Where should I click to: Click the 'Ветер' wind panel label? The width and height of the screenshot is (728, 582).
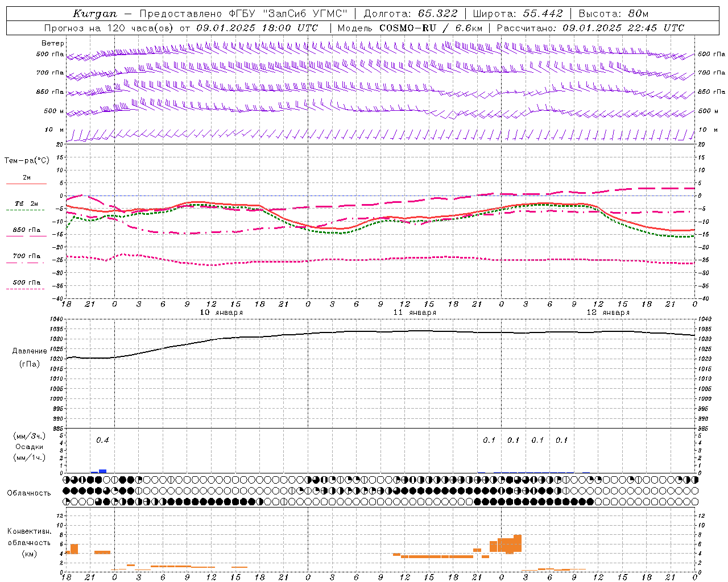point(53,43)
